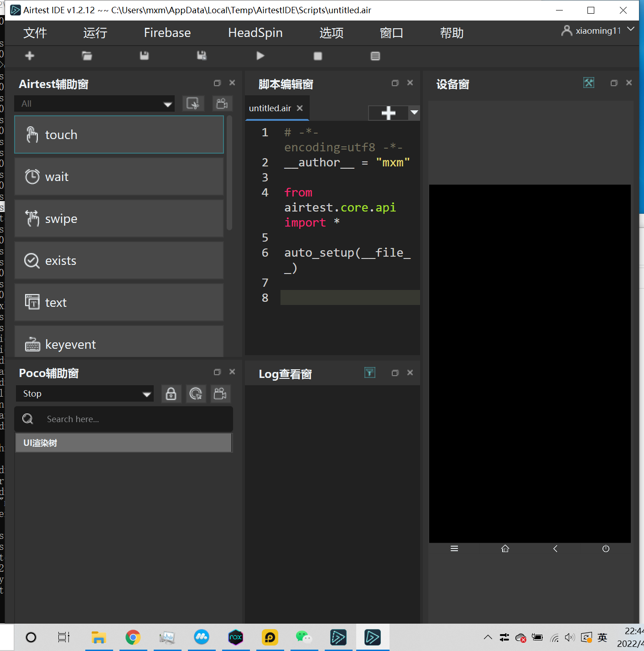The height and width of the screenshot is (651, 644).
Task: Run the script with the play button
Action: 260,56
